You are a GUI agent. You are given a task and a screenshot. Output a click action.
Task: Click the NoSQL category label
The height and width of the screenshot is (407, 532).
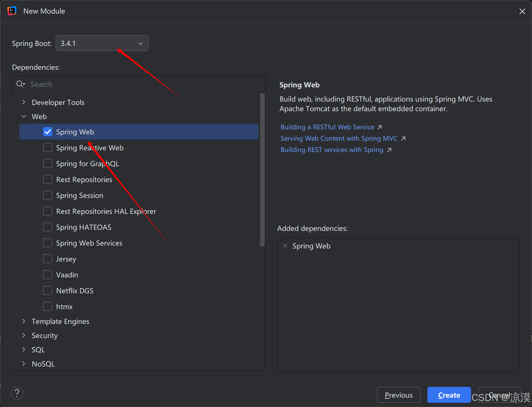43,364
